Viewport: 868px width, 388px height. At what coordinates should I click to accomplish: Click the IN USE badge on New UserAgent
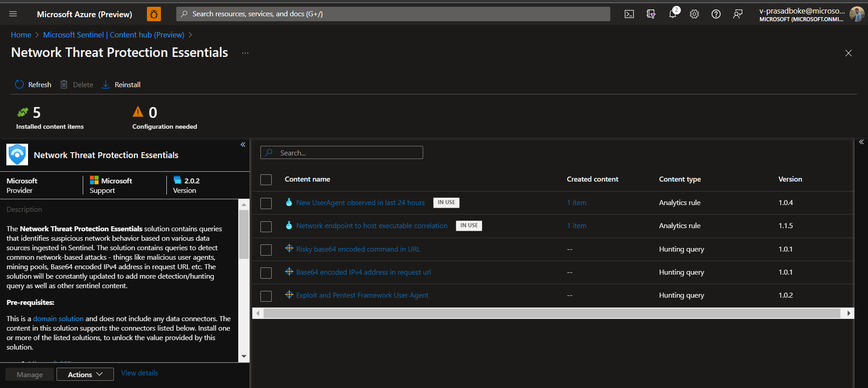pyautogui.click(x=446, y=202)
